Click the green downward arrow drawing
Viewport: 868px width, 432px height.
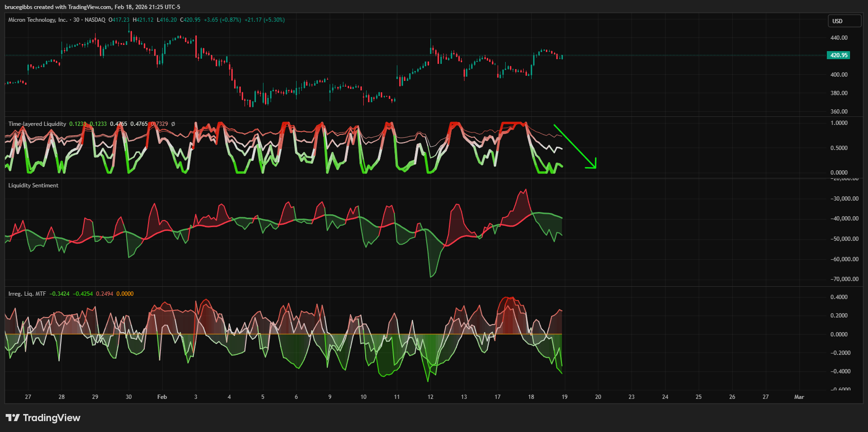pos(575,146)
